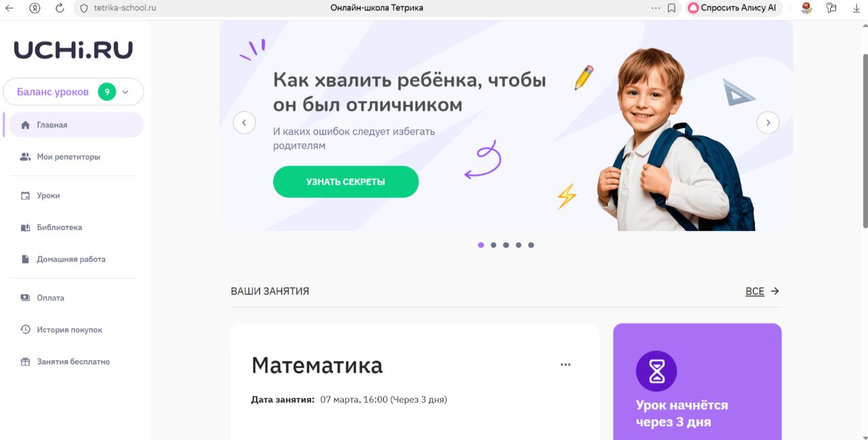
Task: Open Домашняя работа document icon
Action: coord(25,260)
